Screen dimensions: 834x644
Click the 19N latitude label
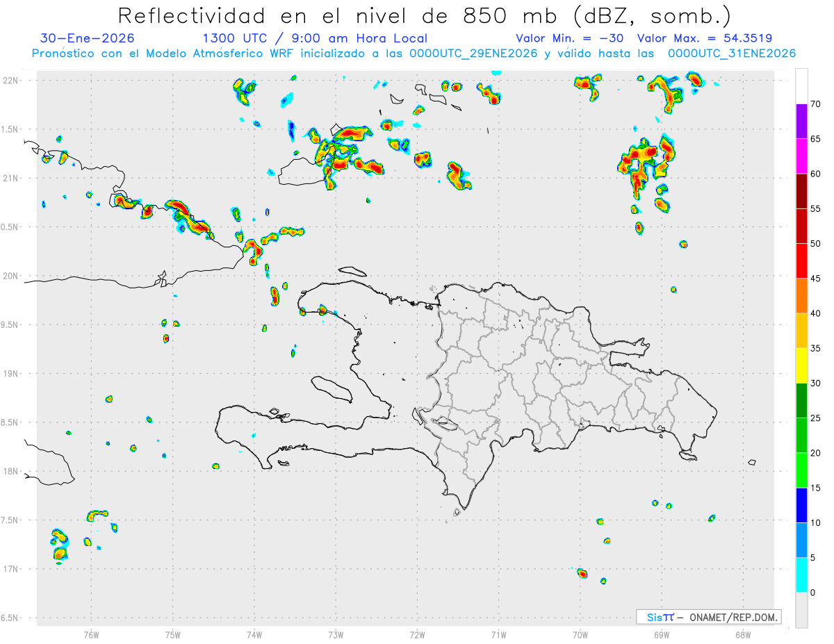pos(11,374)
